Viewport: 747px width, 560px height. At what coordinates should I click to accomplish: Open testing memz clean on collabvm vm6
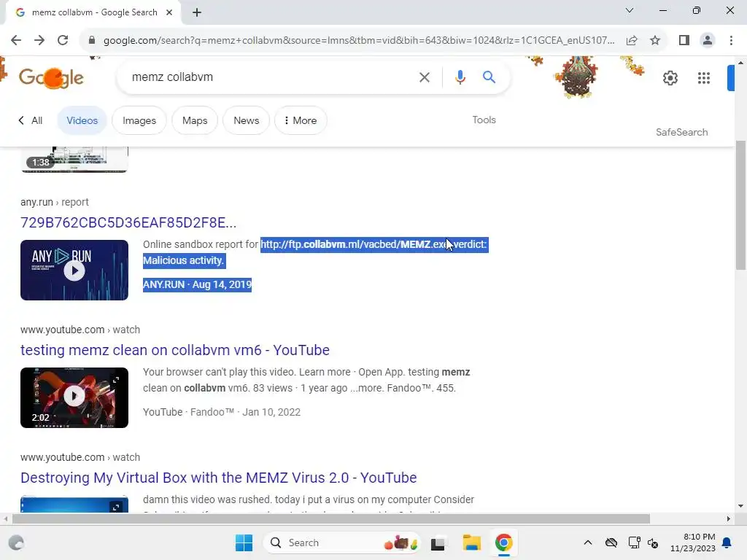pos(175,350)
